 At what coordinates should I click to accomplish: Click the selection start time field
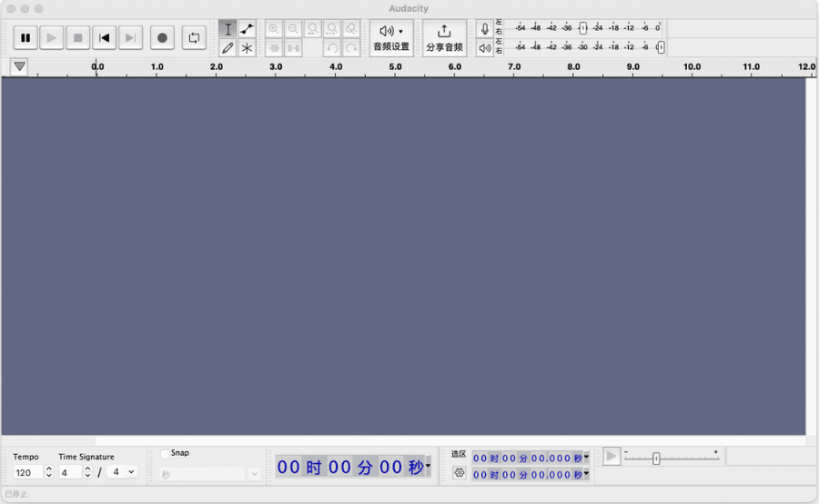pos(527,458)
